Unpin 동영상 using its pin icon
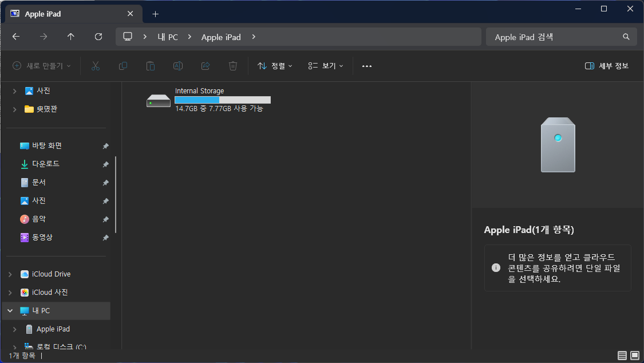 tap(105, 238)
